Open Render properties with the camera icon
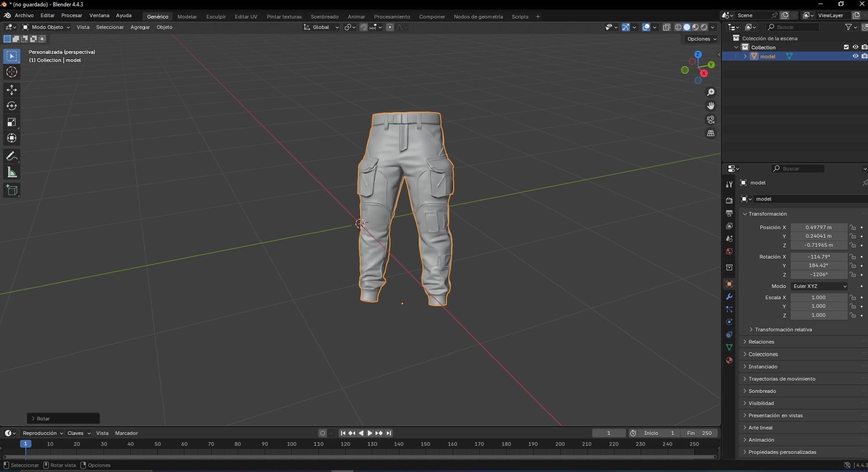The height and width of the screenshot is (472, 868). tap(729, 200)
